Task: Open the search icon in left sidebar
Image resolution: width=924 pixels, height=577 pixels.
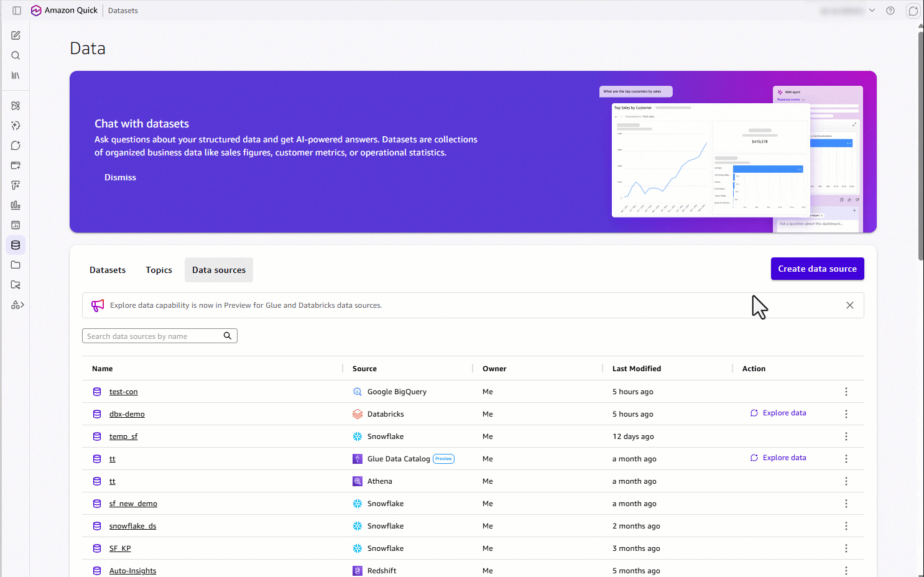Action: point(16,55)
